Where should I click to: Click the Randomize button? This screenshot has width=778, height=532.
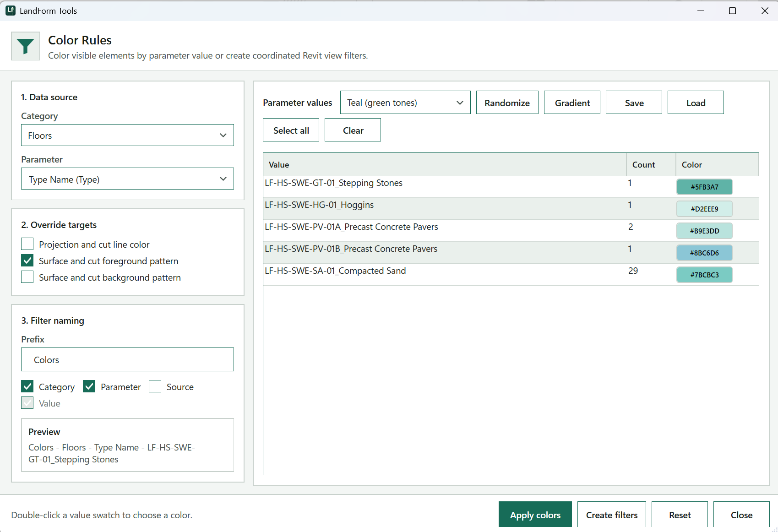pyautogui.click(x=507, y=103)
